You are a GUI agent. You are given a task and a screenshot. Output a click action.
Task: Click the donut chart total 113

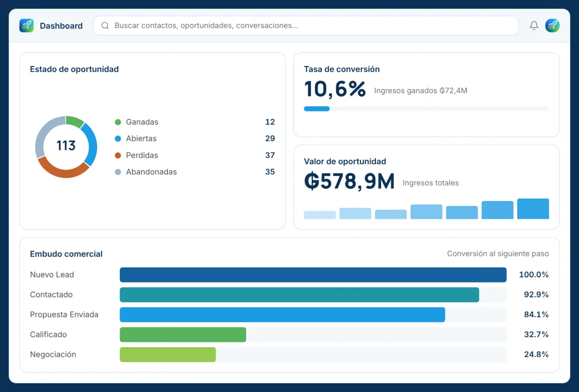66,146
